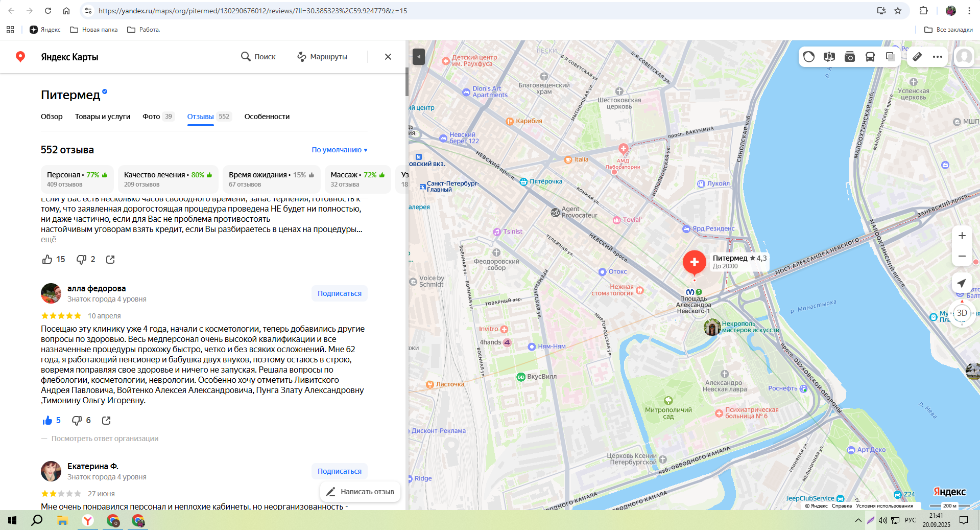Open the 'По умолчанию' sort dropdown
980x530 pixels.
(340, 150)
